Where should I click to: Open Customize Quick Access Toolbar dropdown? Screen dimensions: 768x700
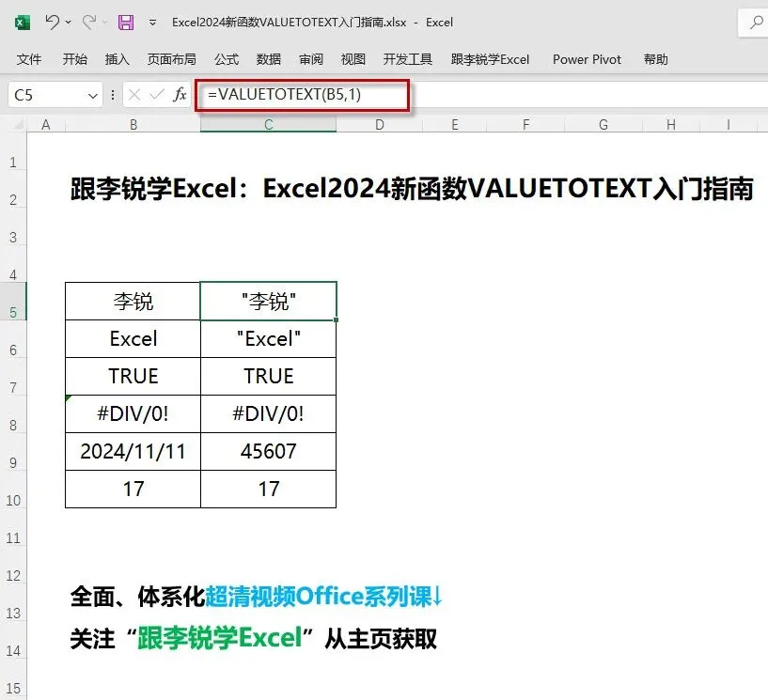(x=153, y=23)
